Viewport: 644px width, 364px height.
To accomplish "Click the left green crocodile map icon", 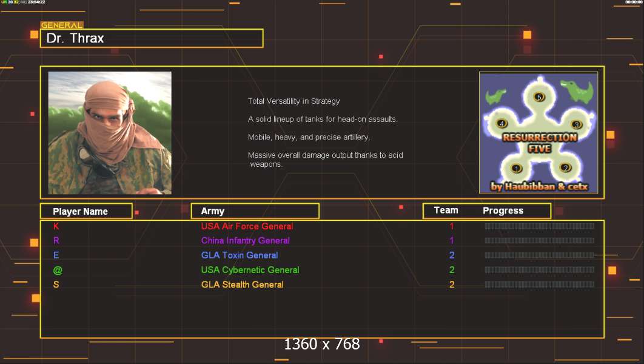I will click(x=497, y=95).
